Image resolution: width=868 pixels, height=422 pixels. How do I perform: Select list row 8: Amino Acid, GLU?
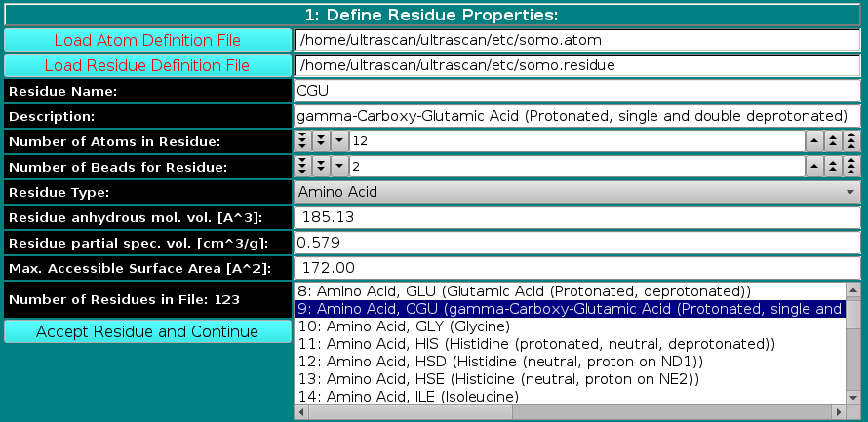(x=571, y=291)
